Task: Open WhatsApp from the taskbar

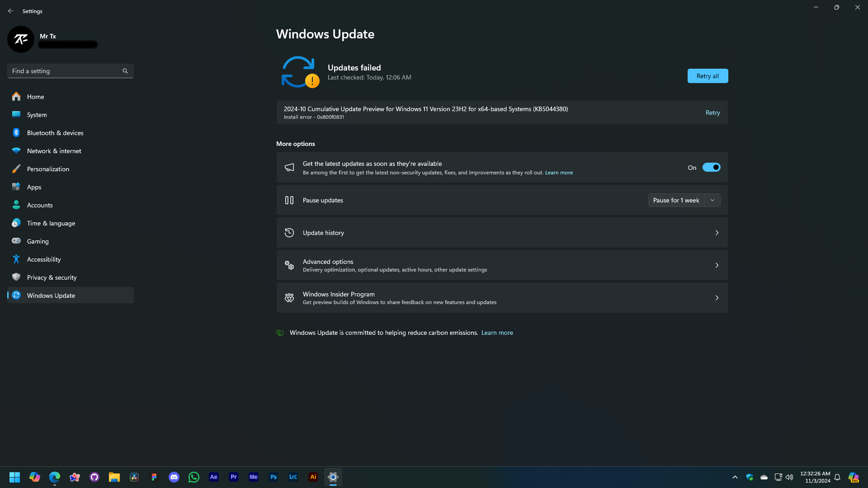Action: (x=194, y=477)
